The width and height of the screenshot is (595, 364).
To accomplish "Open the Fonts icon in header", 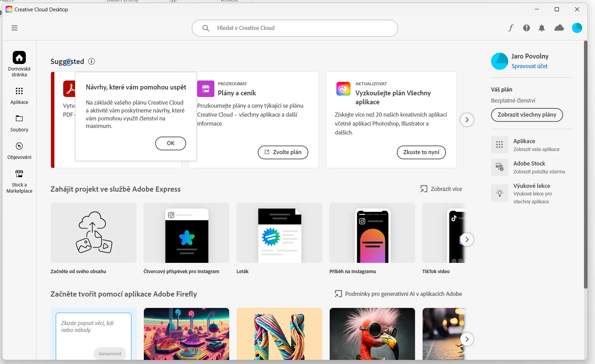I will pyautogui.click(x=511, y=28).
